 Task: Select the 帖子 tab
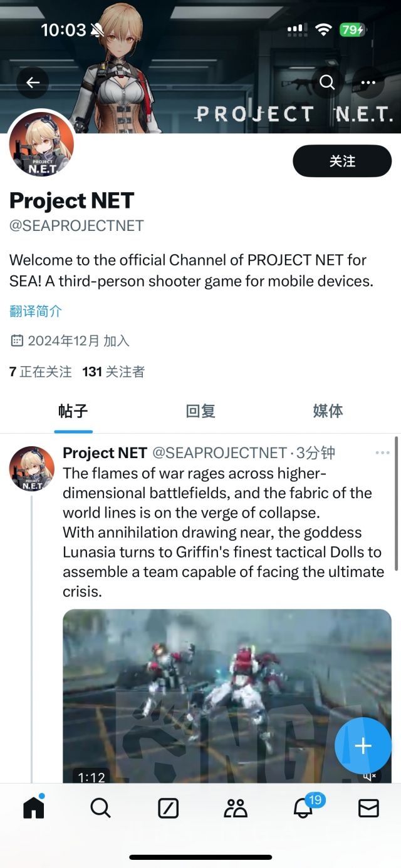click(73, 411)
